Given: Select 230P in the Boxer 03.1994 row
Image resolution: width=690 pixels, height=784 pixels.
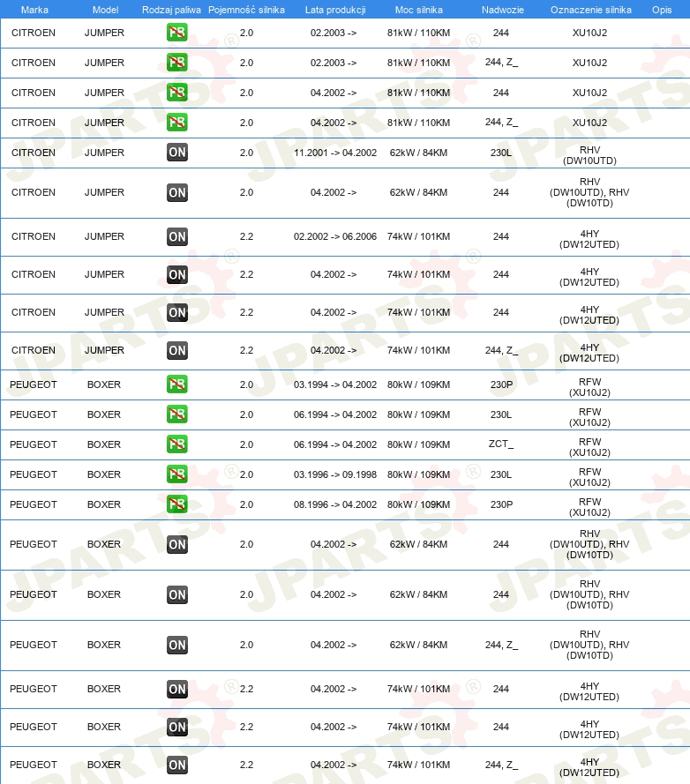Looking at the screenshot, I should 501,385.
